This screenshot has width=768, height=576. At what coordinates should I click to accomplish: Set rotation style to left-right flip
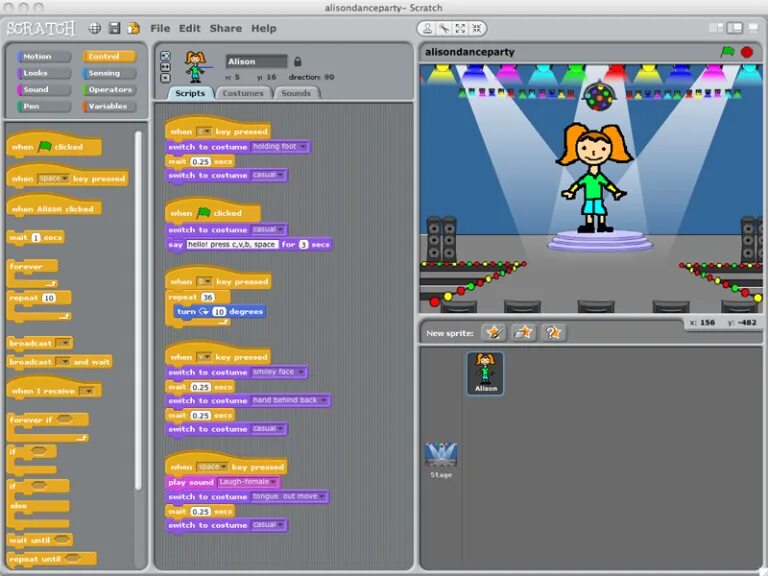coord(166,67)
